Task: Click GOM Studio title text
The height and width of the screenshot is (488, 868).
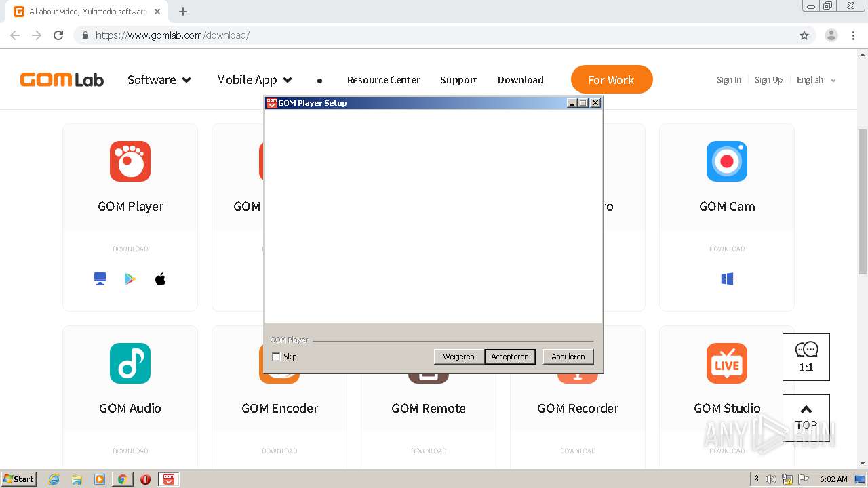Action: click(x=727, y=408)
